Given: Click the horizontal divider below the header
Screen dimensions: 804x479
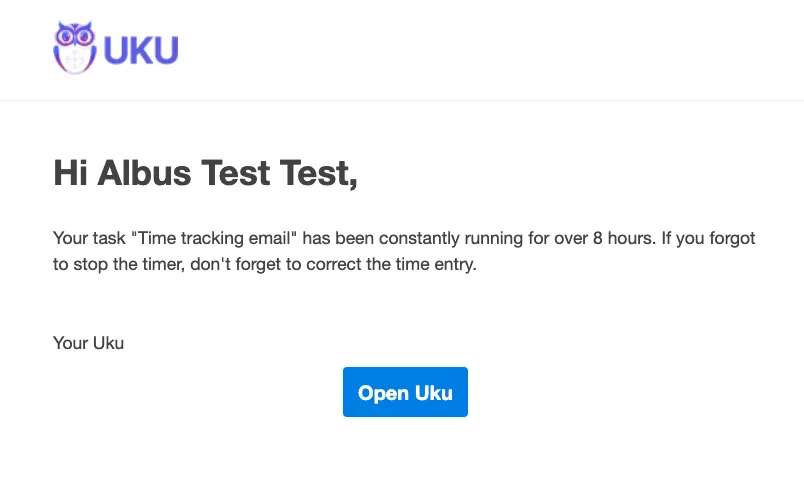Looking at the screenshot, I should click(x=402, y=100).
